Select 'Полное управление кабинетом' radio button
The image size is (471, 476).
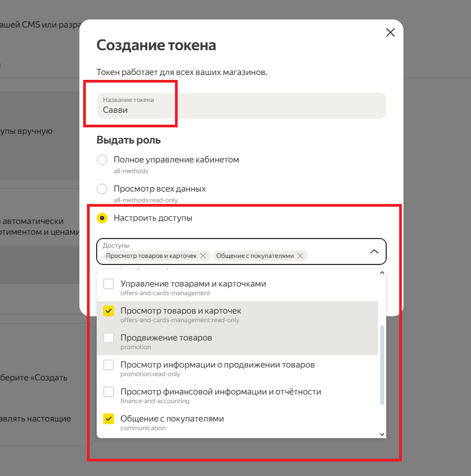point(102,160)
